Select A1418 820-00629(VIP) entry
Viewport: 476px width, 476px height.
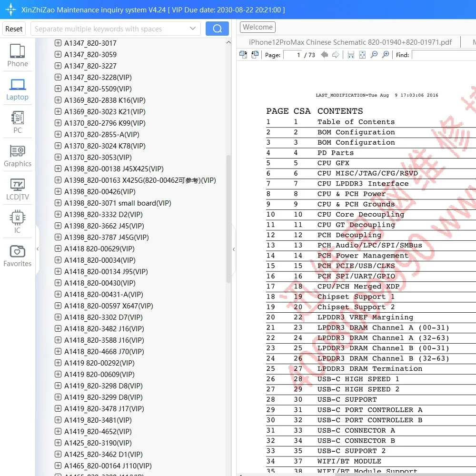pos(99,249)
